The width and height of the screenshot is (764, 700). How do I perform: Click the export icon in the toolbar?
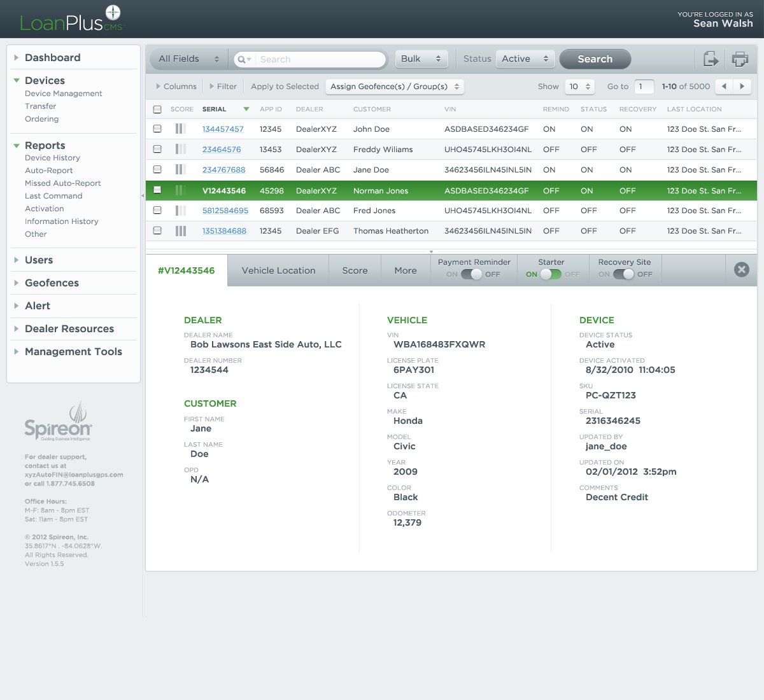tap(711, 59)
